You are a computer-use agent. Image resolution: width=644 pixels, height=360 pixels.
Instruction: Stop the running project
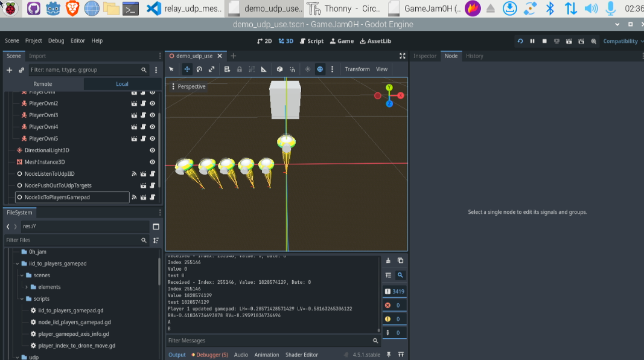coord(544,41)
